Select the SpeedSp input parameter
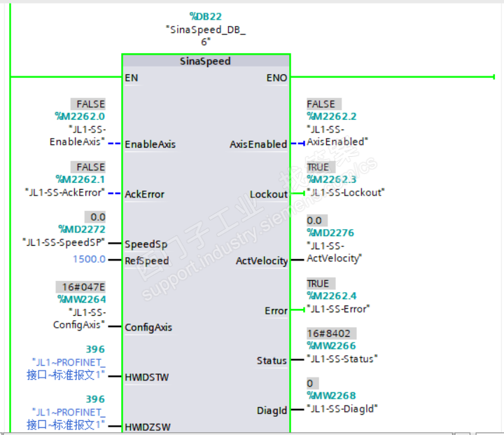The width and height of the screenshot is (504, 435). pyautogui.click(x=146, y=244)
